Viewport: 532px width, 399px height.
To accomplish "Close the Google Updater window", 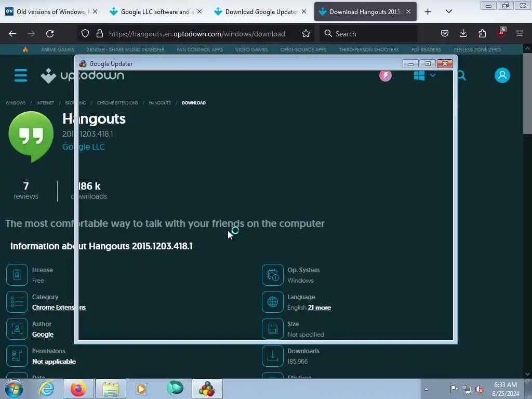I will click(x=445, y=64).
